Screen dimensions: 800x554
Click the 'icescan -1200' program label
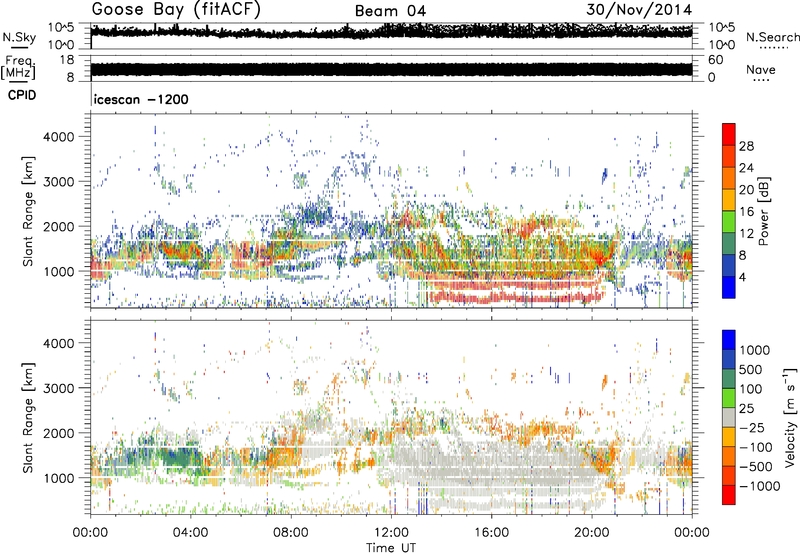[x=141, y=99]
